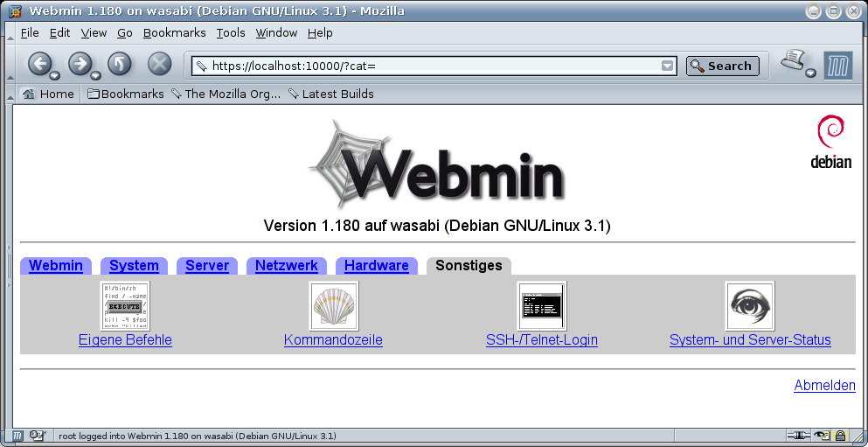Open the Back button history dropdown arrow
This screenshot has height=447, width=868.
pos(55,75)
